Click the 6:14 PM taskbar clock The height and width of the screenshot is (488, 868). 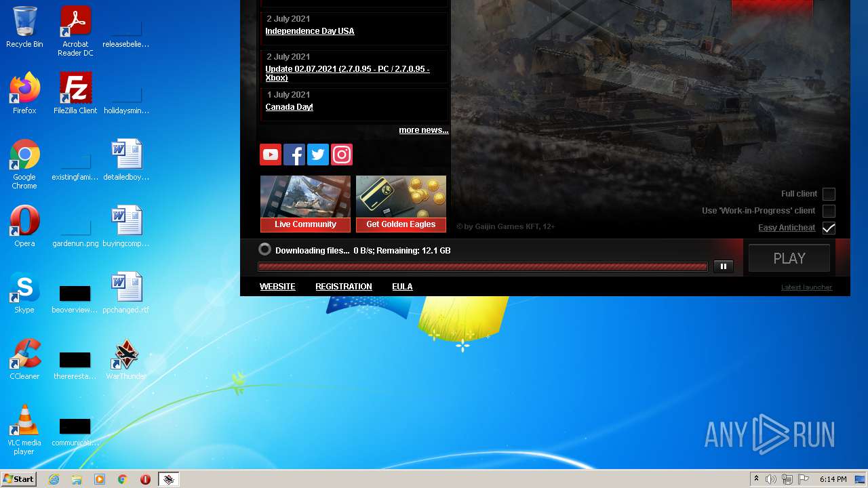[x=833, y=479]
